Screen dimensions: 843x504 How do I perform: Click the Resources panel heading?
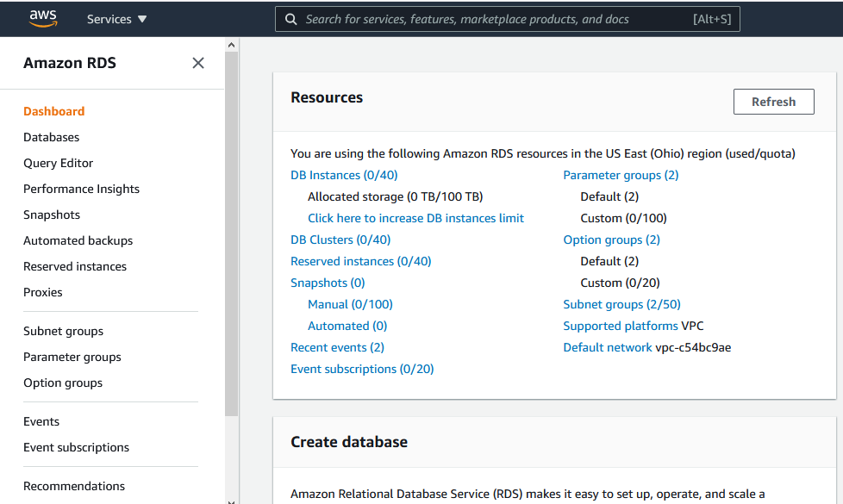tap(327, 97)
